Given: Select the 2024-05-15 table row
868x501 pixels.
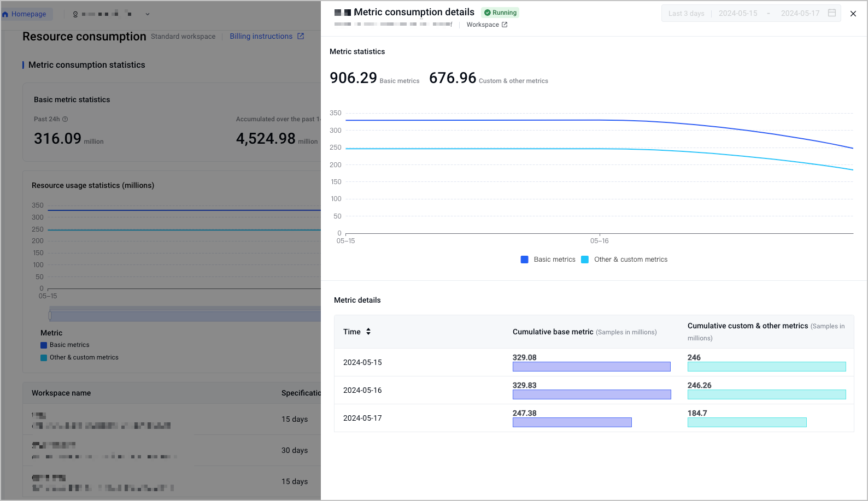Looking at the screenshot, I should (x=594, y=362).
